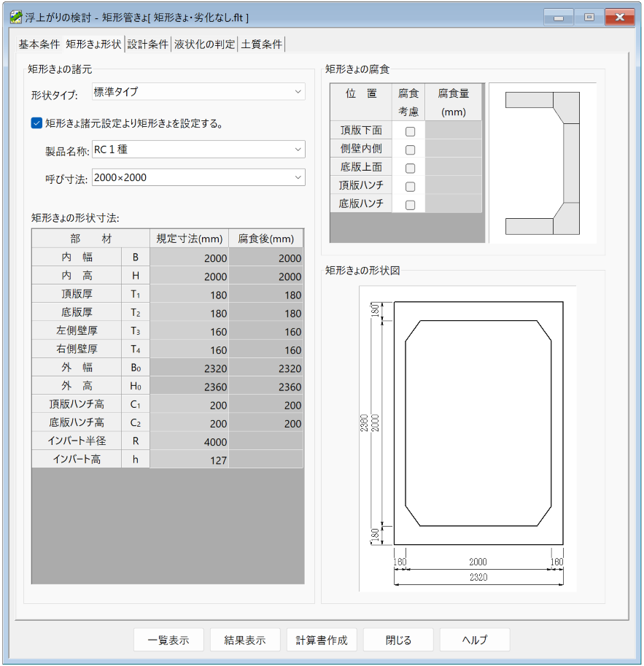This screenshot has width=644, height=666.
Task: Click the インバート半径 row label
Action: coord(77,441)
